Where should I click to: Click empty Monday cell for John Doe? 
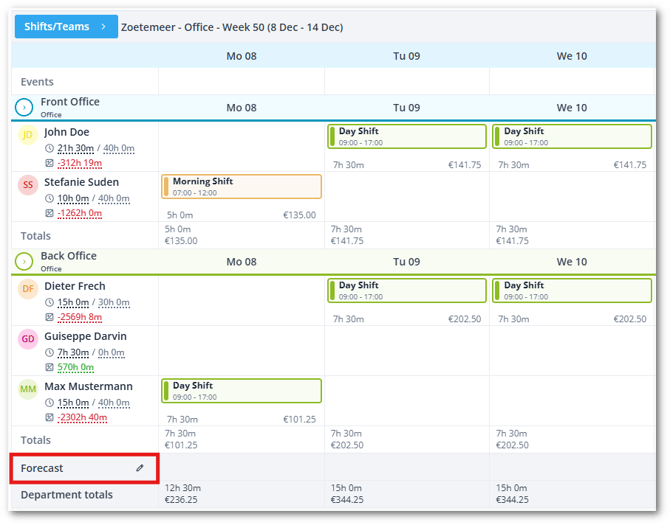241,146
